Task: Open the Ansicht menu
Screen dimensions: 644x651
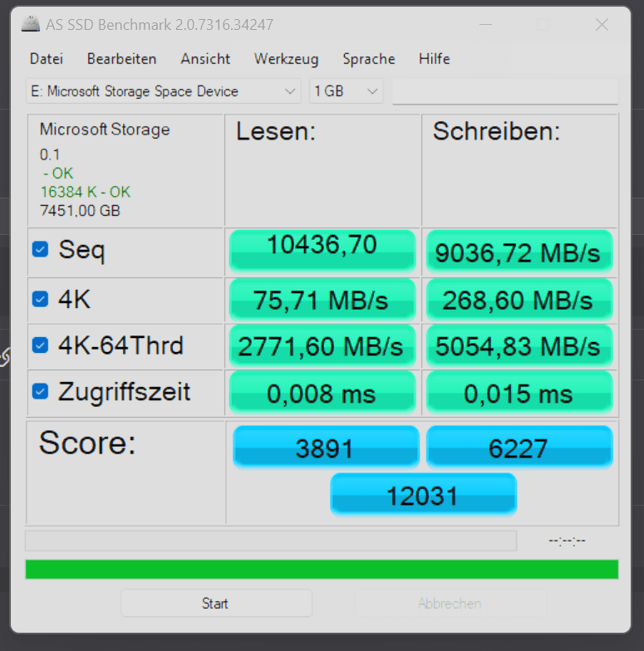Action: pos(205,59)
